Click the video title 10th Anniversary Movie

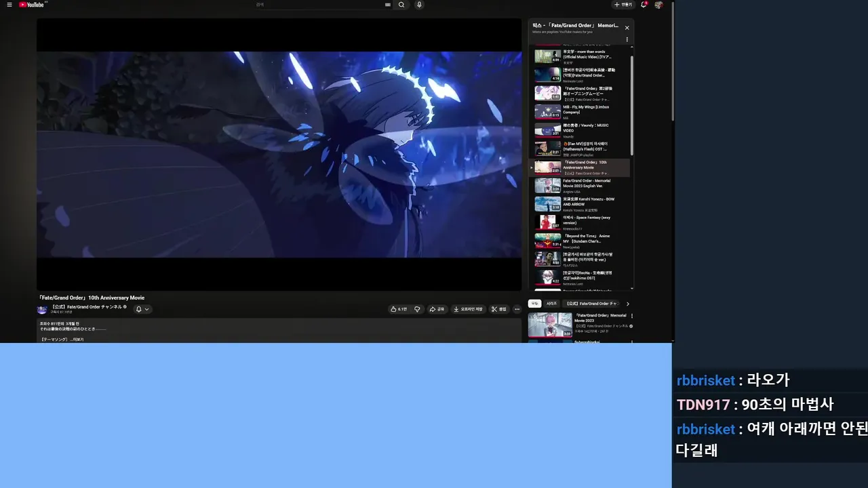point(91,298)
